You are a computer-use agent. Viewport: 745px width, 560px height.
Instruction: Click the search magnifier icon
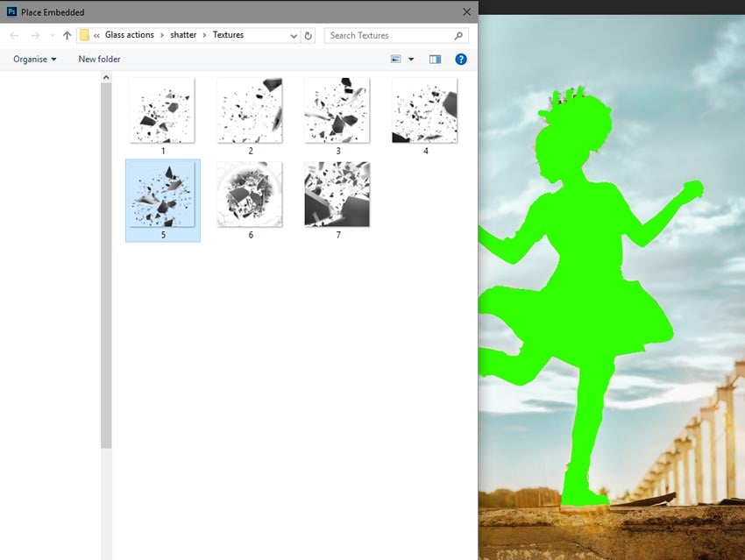tap(458, 35)
